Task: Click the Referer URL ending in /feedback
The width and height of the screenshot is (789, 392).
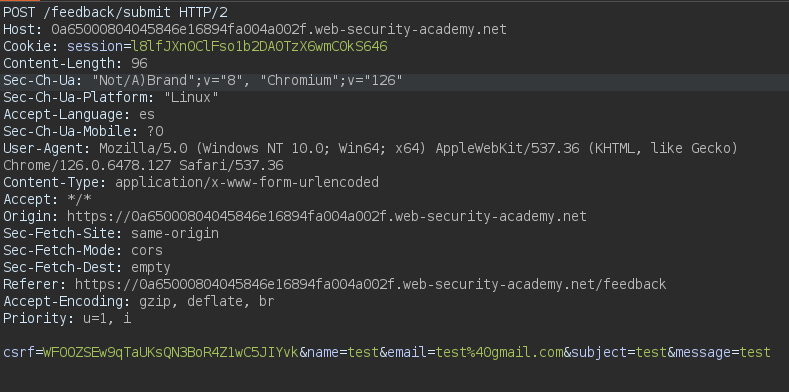Action: tap(370, 285)
